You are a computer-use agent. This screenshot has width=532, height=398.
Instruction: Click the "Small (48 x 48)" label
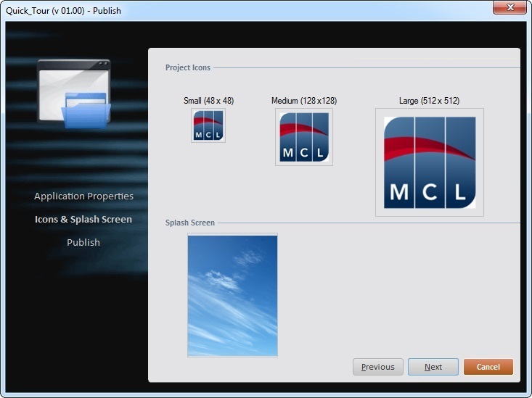click(208, 101)
